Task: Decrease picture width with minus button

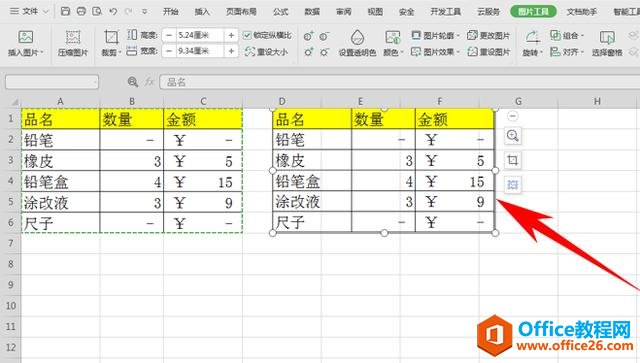Action: pos(169,51)
